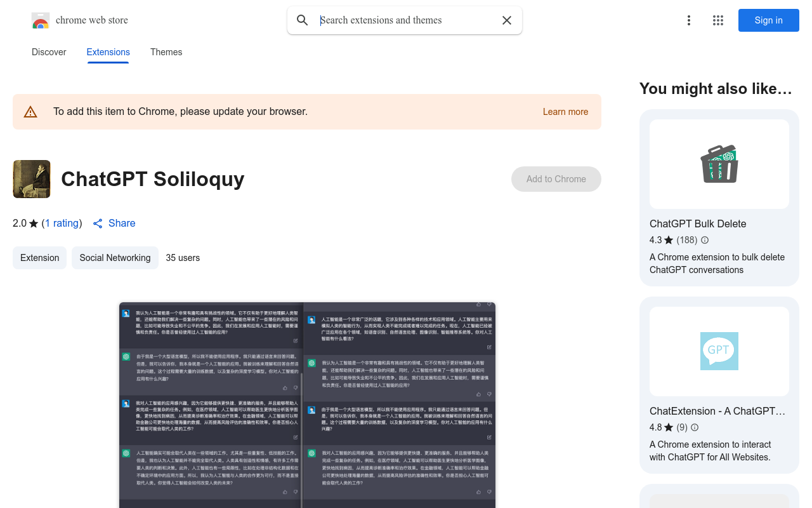Click the Add to Chrome button
812x508 pixels.
[556, 179]
